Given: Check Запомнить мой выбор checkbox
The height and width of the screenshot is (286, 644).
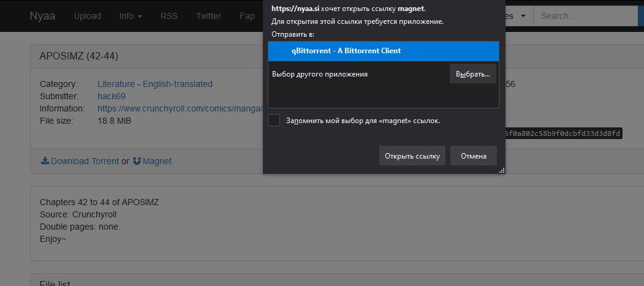Looking at the screenshot, I should [274, 121].
